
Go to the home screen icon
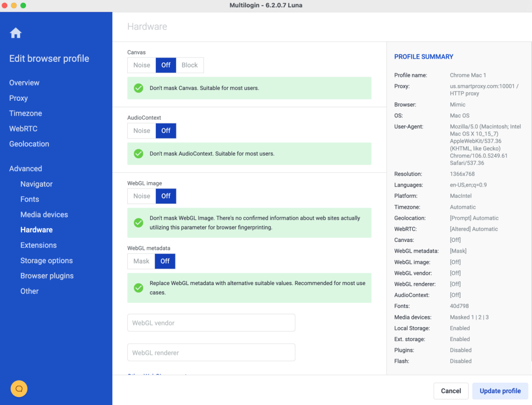pyautogui.click(x=16, y=33)
